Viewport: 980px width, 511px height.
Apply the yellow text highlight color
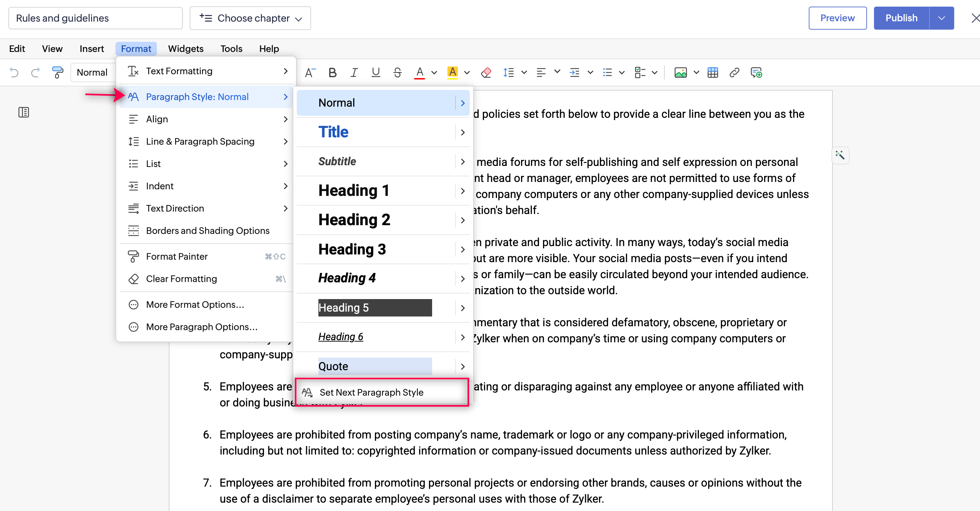tap(452, 72)
